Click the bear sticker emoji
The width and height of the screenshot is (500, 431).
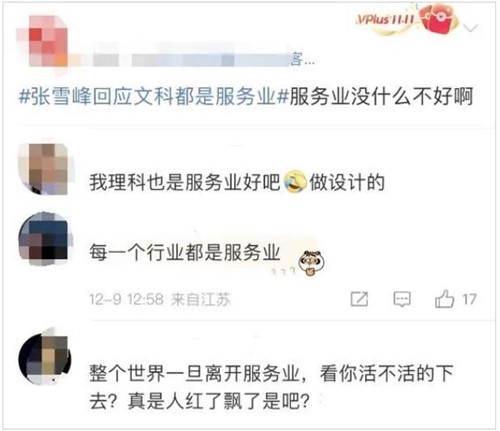point(311,263)
